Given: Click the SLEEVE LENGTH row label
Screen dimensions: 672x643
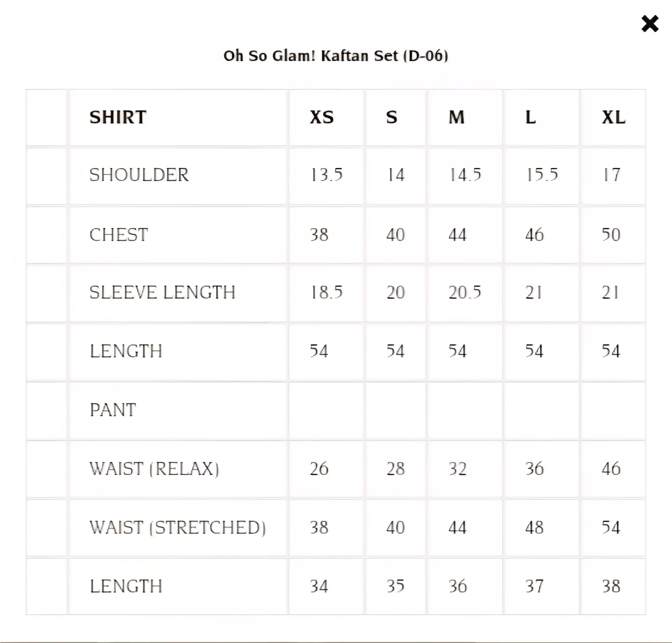Looking at the screenshot, I should [162, 292].
